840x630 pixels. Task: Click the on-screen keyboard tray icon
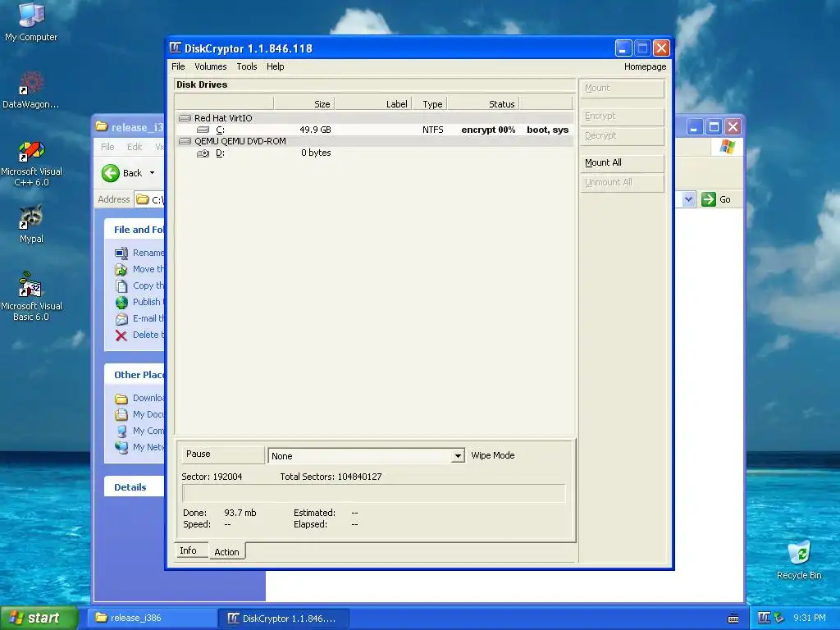coord(733,619)
